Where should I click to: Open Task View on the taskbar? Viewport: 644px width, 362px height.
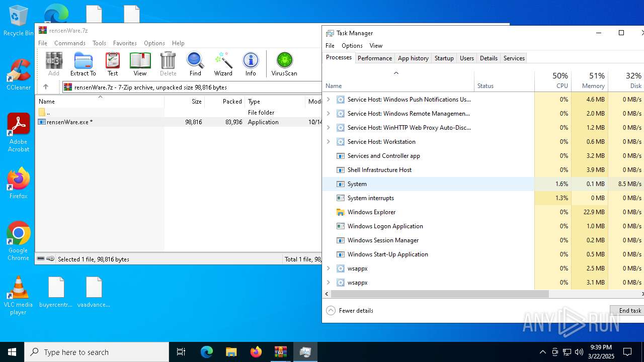point(181,352)
